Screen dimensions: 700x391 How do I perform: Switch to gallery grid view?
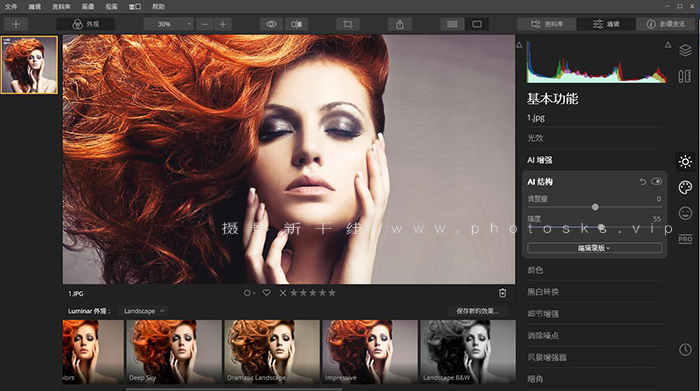point(452,24)
